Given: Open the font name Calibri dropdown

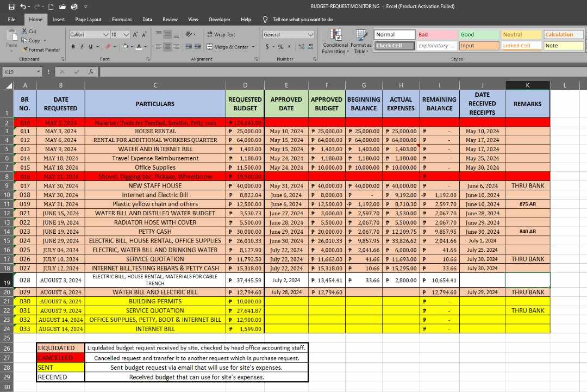Looking at the screenshot, I should 106,34.
